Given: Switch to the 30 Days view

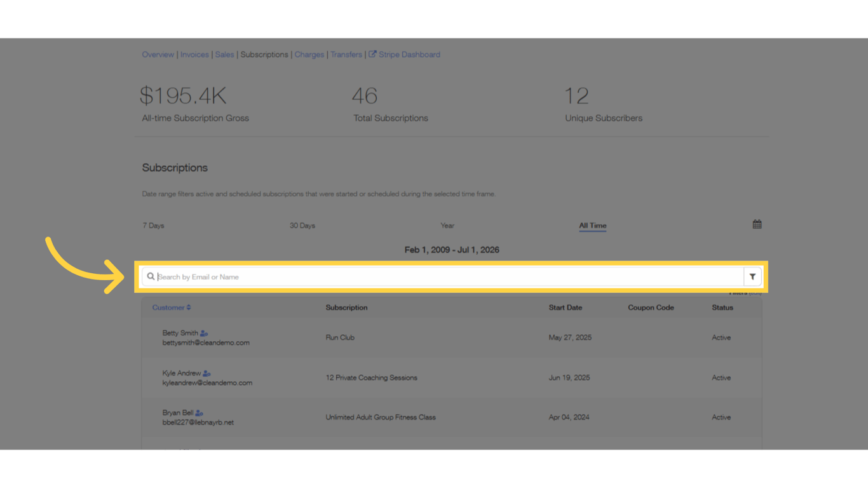Looking at the screenshot, I should (302, 225).
